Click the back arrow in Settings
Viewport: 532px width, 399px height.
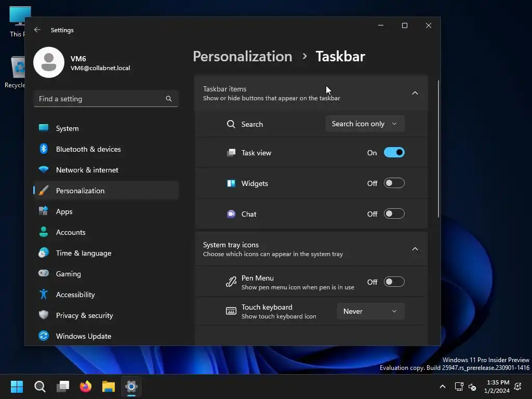click(37, 30)
